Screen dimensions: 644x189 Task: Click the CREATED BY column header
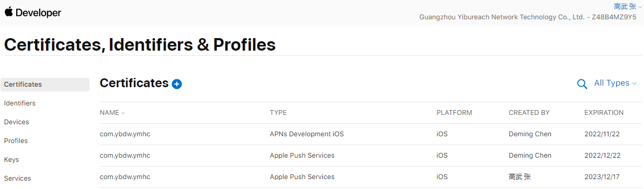(529, 113)
